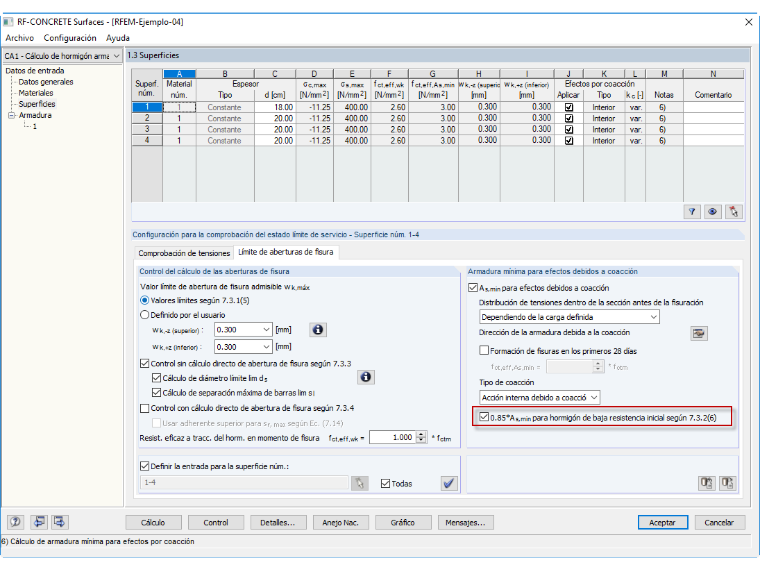This screenshot has width=760, height=570.
Task: Click thickness cell 18.00 in row 1
Action: [275, 107]
